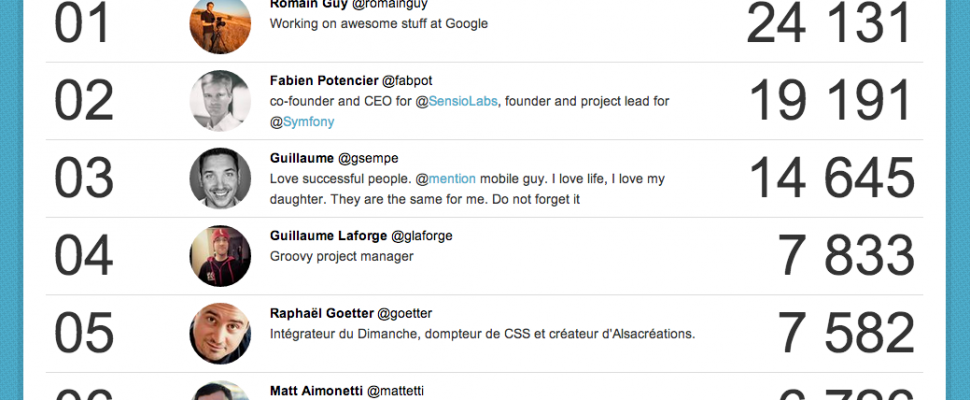Select the Matt Aimonetti name

point(317,391)
